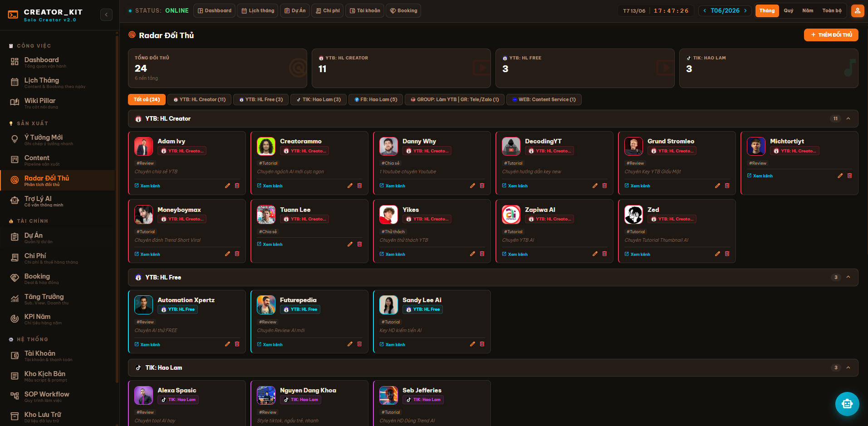Click the Zed channel avatar
Viewport: 868px width, 426px height.
coord(633,215)
